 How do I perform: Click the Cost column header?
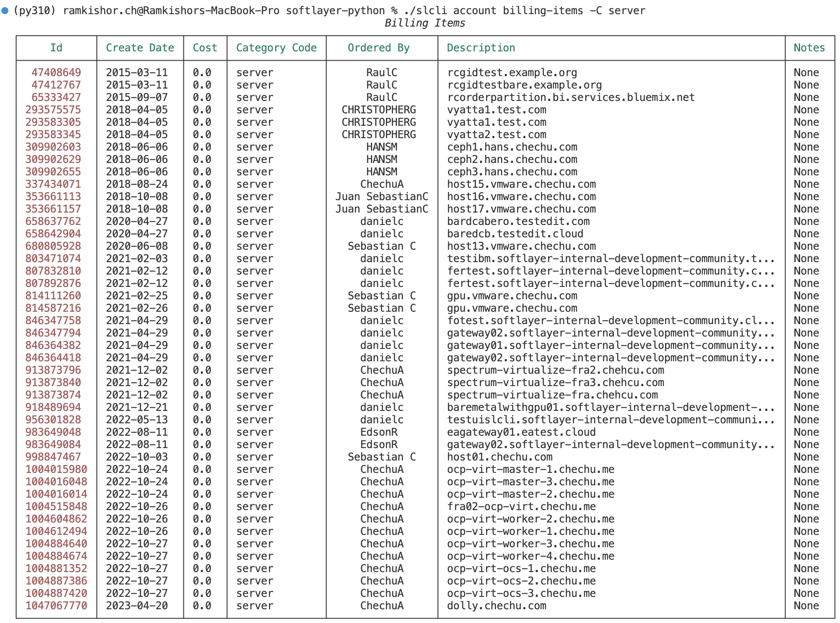(205, 48)
